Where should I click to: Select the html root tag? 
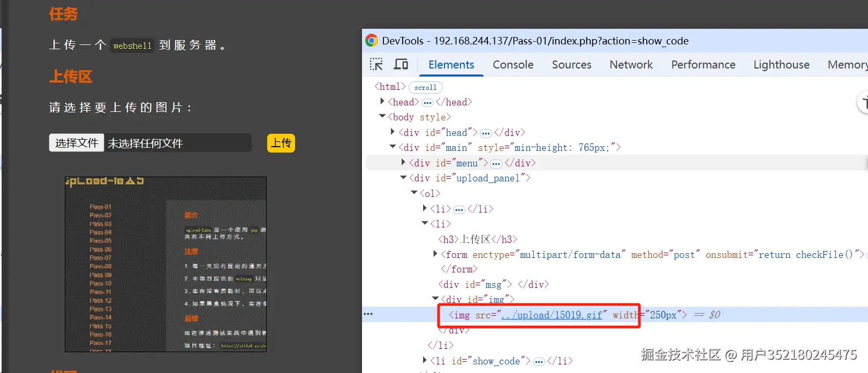(x=390, y=87)
